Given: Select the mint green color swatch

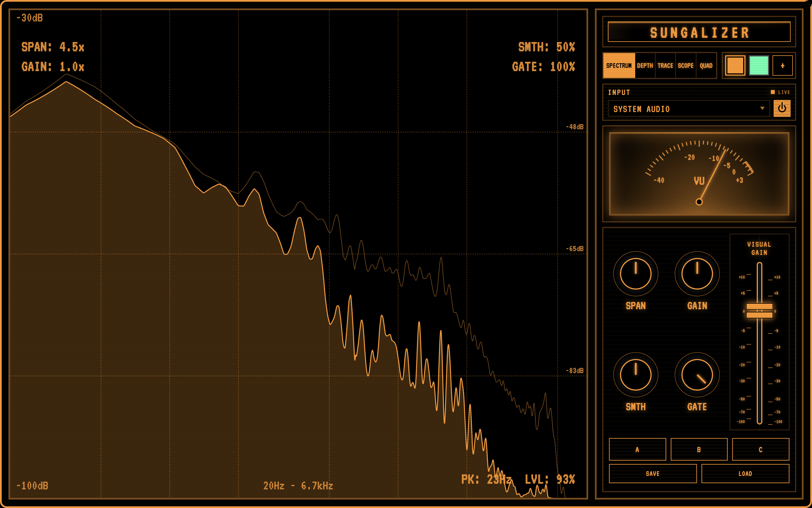Looking at the screenshot, I should coord(759,65).
